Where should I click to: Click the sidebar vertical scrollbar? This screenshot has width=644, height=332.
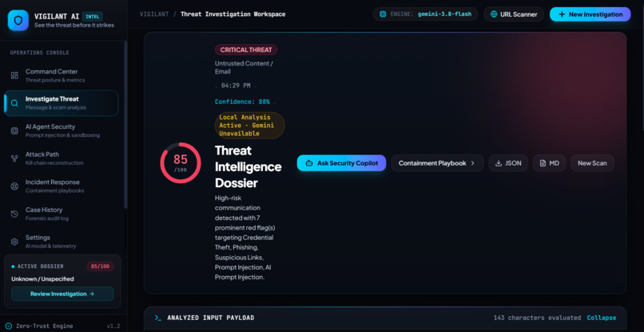125,123
